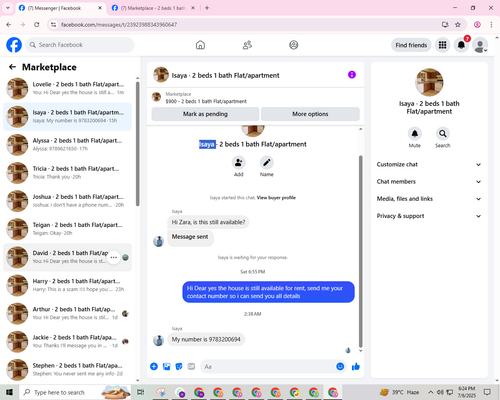Open conversation information purple icon
The width and height of the screenshot is (500, 400).
tap(352, 75)
